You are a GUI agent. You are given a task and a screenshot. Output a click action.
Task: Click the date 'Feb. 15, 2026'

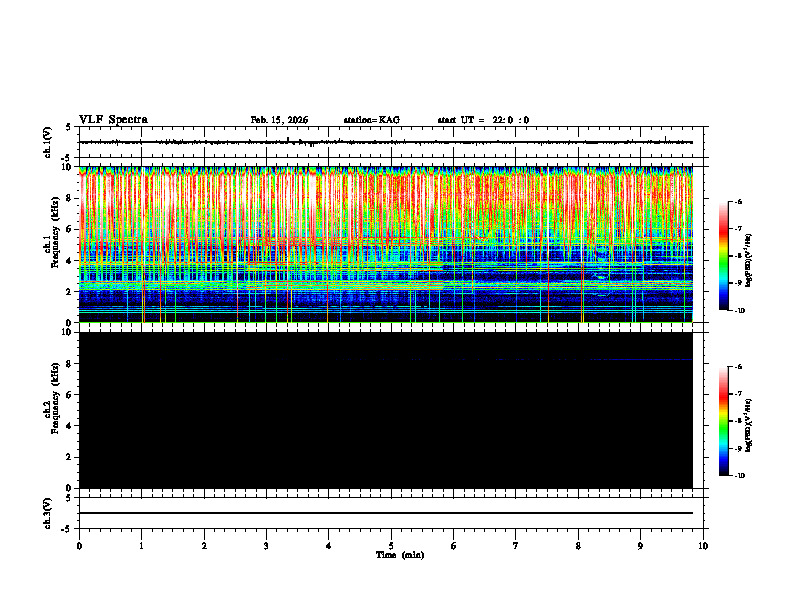(x=279, y=120)
